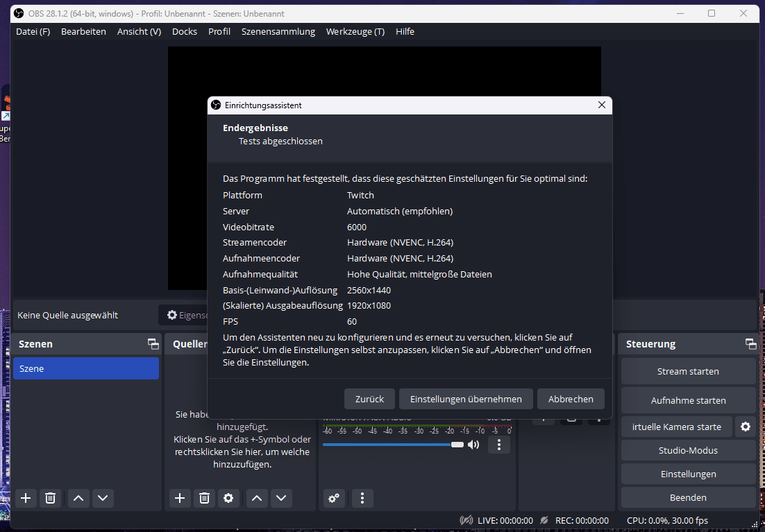Click the 1920x1080 output resolution value
The image size is (765, 532).
coord(369,306)
